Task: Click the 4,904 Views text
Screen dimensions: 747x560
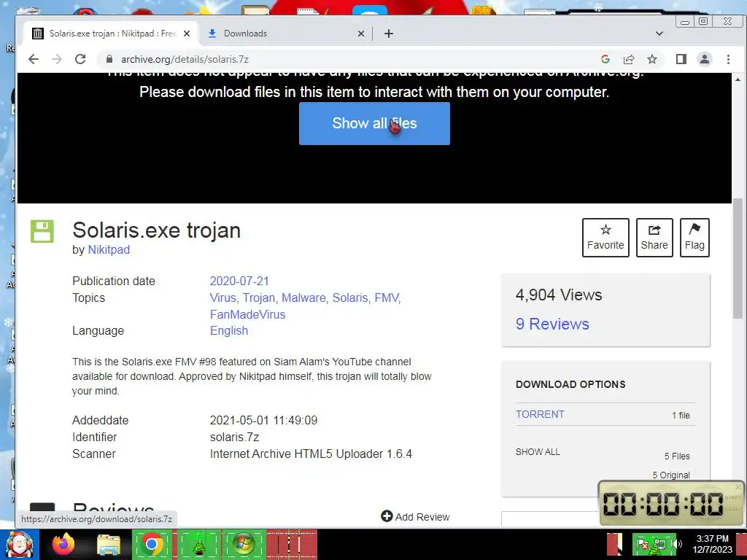Action: coord(558,295)
